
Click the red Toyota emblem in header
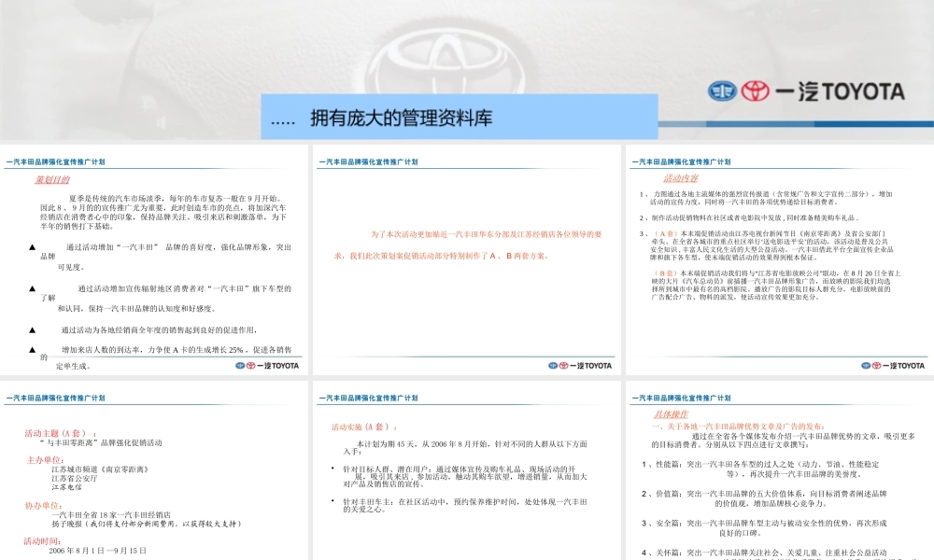pyautogui.click(x=756, y=91)
